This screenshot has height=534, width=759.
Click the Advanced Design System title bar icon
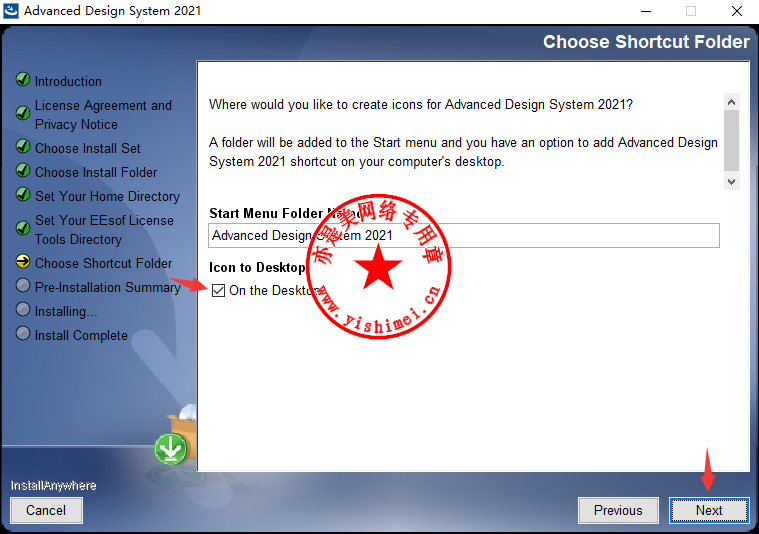pos(11,11)
